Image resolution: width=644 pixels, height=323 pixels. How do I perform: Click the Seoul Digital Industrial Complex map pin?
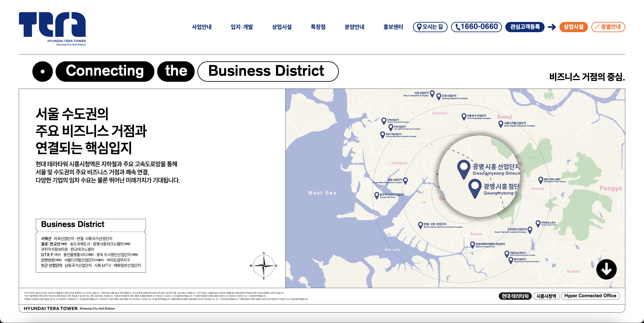coord(500,124)
